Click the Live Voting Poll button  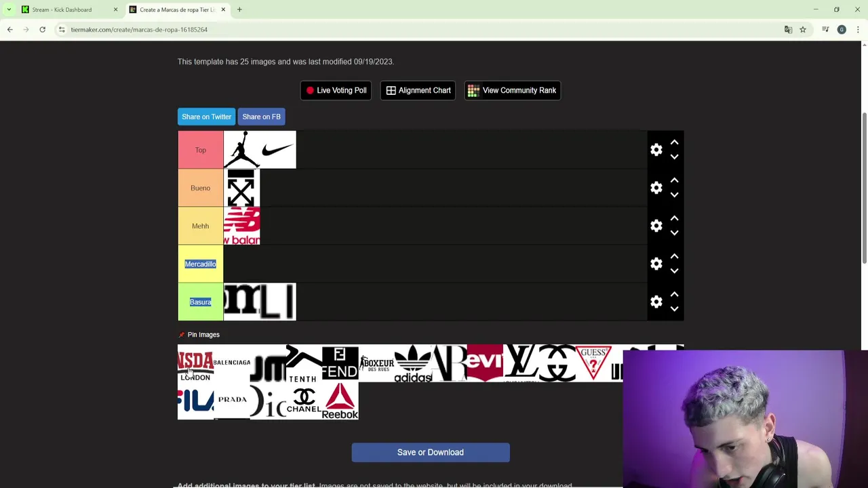tap(336, 90)
